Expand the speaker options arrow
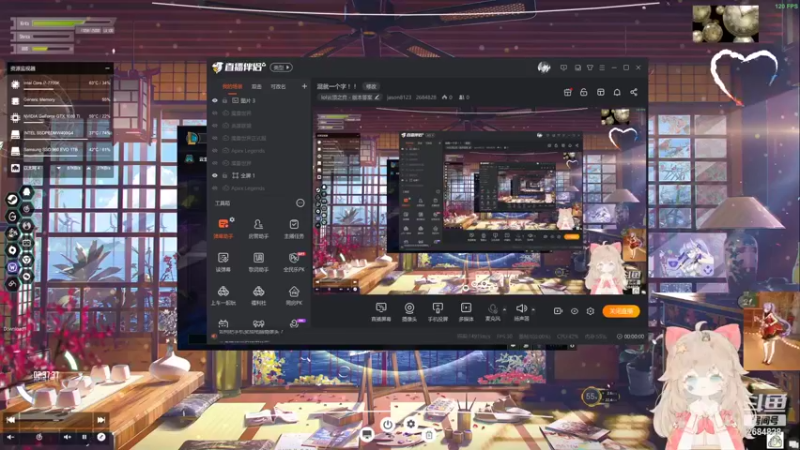Viewport: 800px width, 450px height. [533, 309]
